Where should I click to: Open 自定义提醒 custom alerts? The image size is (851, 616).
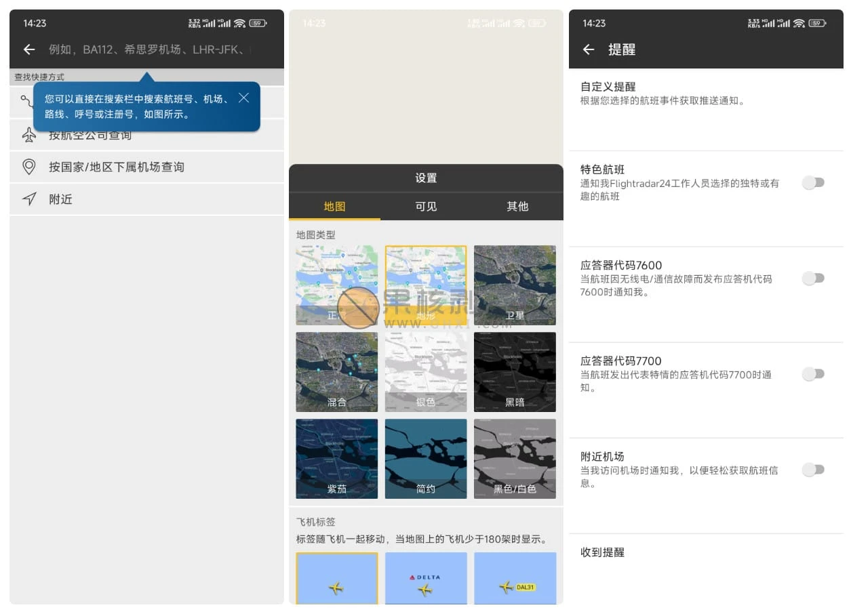pos(705,94)
